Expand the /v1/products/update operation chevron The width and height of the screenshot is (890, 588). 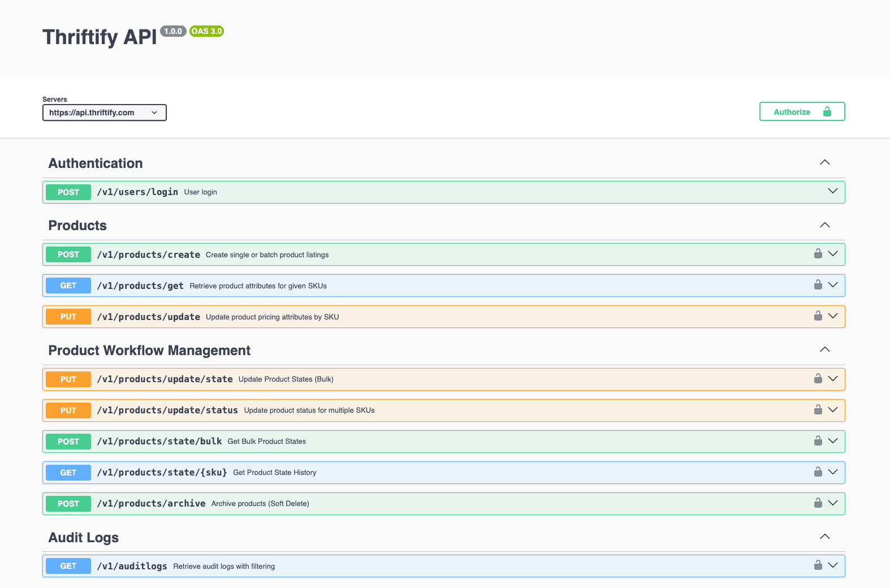point(833,316)
